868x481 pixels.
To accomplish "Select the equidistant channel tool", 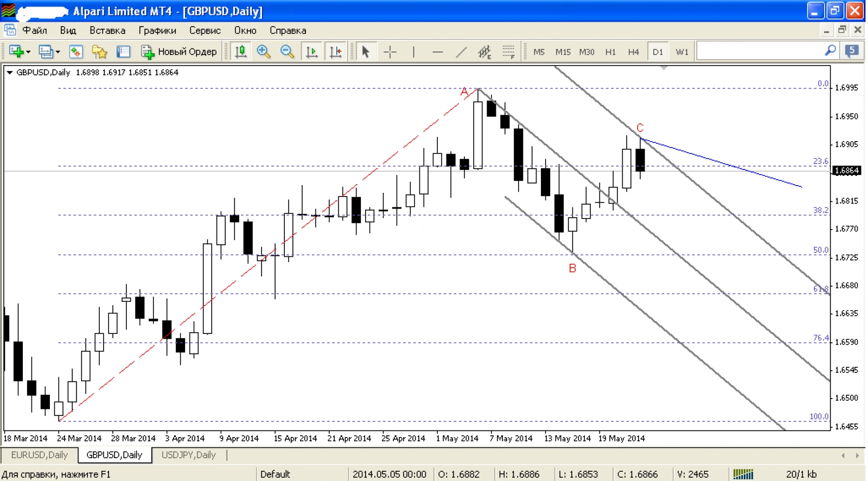I will pyautogui.click(x=484, y=52).
